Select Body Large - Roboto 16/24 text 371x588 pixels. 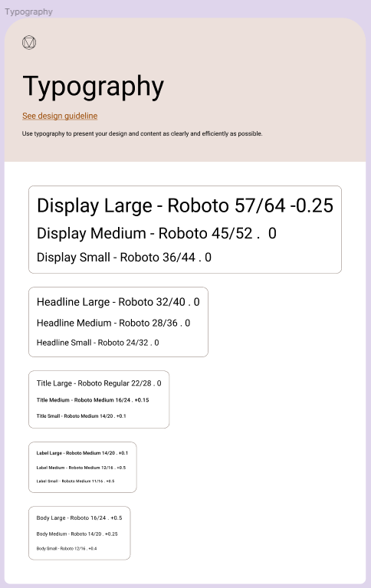click(79, 518)
